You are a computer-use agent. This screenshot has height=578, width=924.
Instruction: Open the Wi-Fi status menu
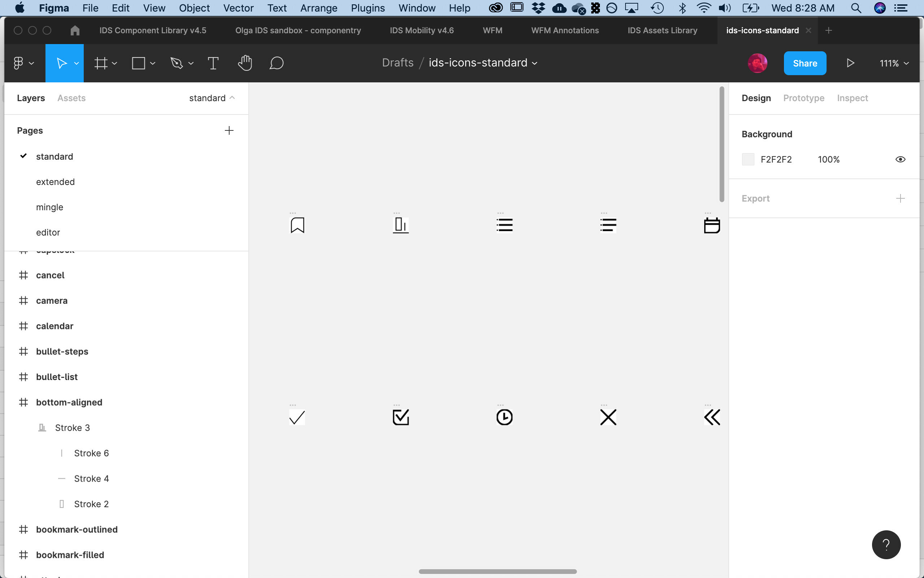[703, 8]
